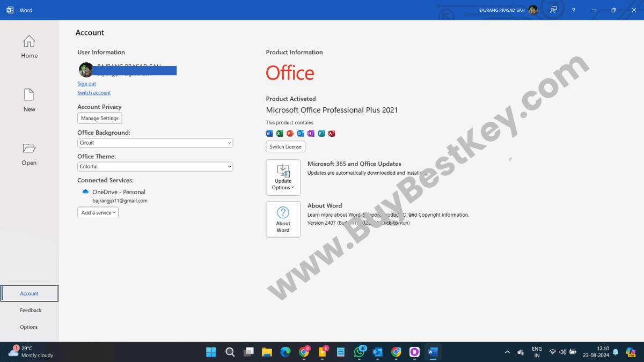Click the OneDrive - Personal label
This screenshot has height=362, width=644.
119,192
